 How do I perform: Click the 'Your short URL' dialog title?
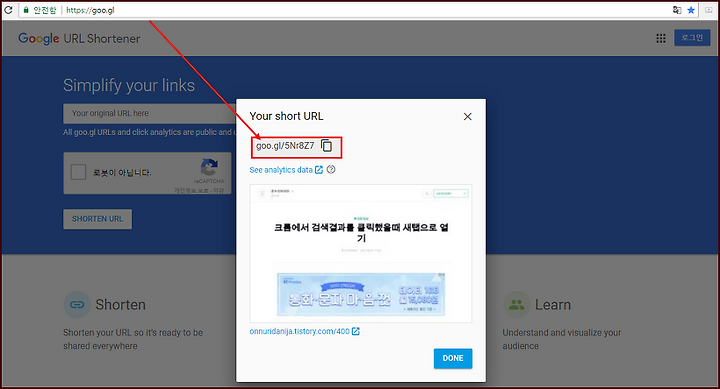click(286, 116)
